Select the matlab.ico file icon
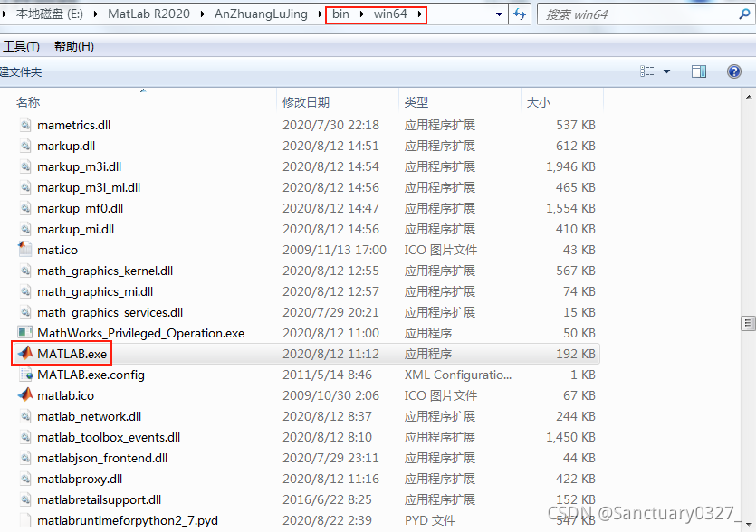 [x=25, y=395]
